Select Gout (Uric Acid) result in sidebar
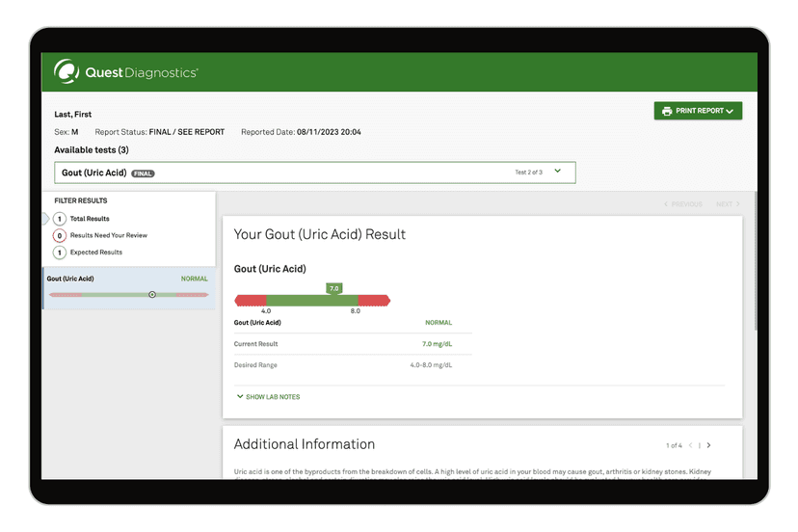The image size is (798, 532). click(x=70, y=279)
